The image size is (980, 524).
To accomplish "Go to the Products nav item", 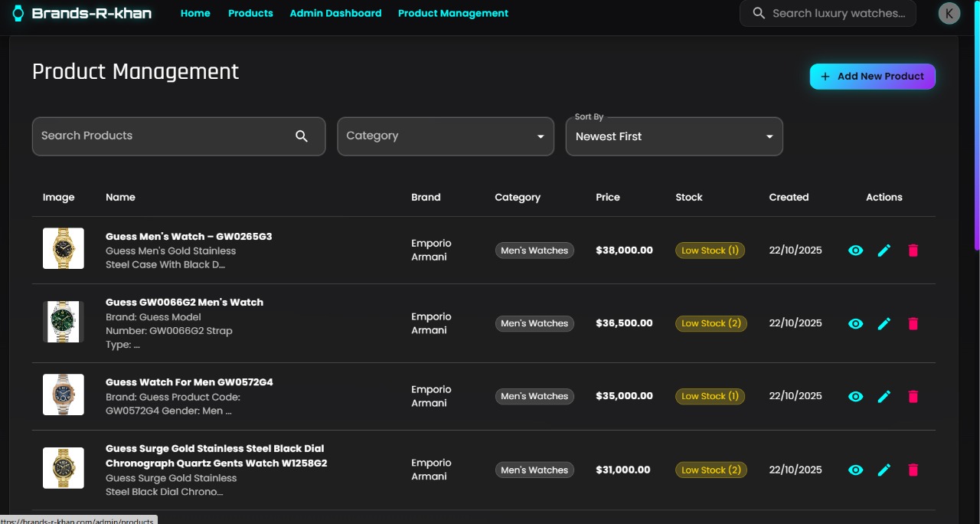I will tap(250, 13).
